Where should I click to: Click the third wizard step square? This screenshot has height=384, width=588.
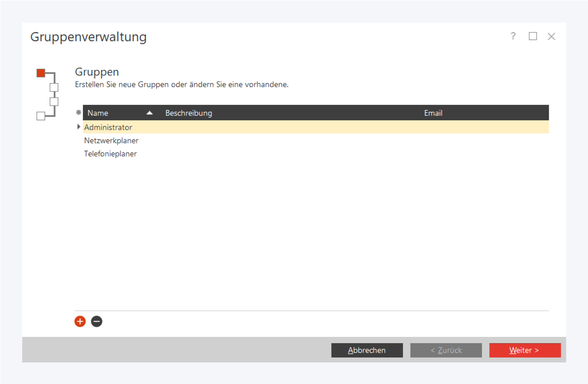tap(54, 102)
